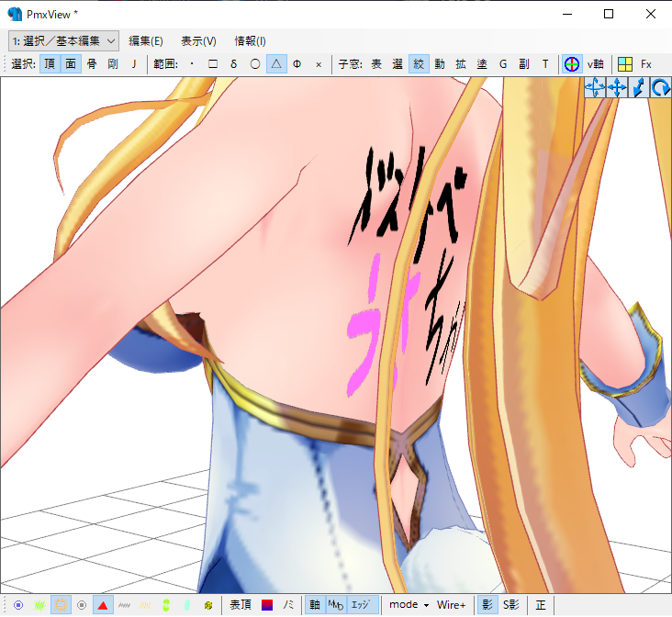Toggle the エッジ edge display
The image size is (672, 617).
(361, 605)
